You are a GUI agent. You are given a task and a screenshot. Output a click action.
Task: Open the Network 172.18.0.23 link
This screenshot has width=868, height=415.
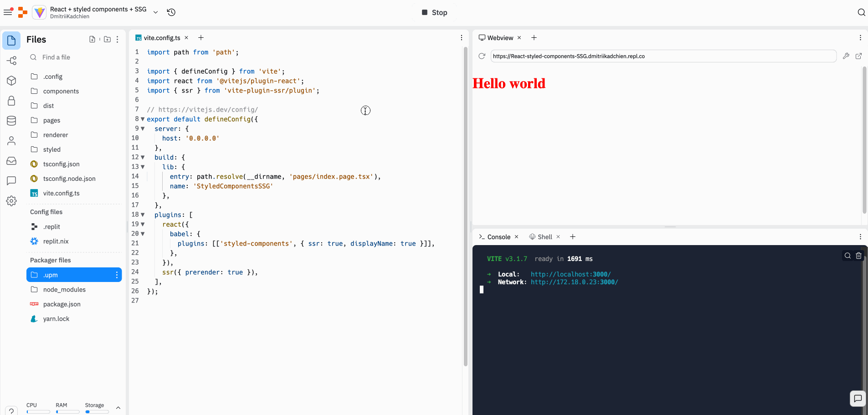(x=574, y=282)
